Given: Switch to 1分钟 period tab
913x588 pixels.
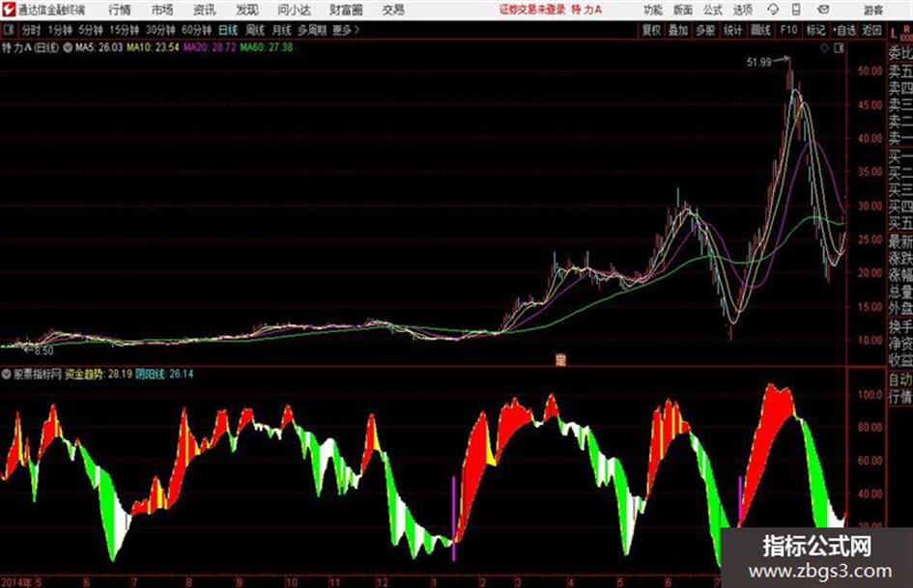Looking at the screenshot, I should (x=60, y=30).
